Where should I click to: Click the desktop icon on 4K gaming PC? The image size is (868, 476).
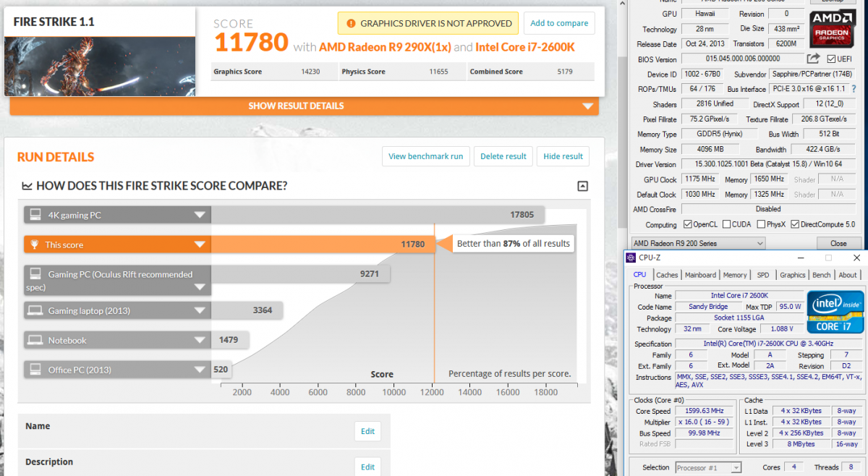pyautogui.click(x=34, y=215)
